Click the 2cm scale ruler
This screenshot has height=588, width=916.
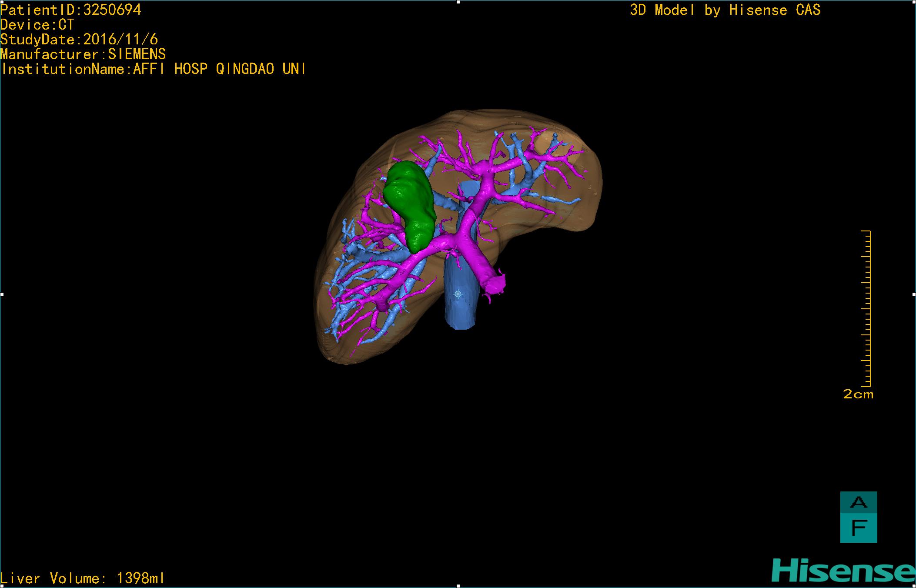click(x=866, y=308)
